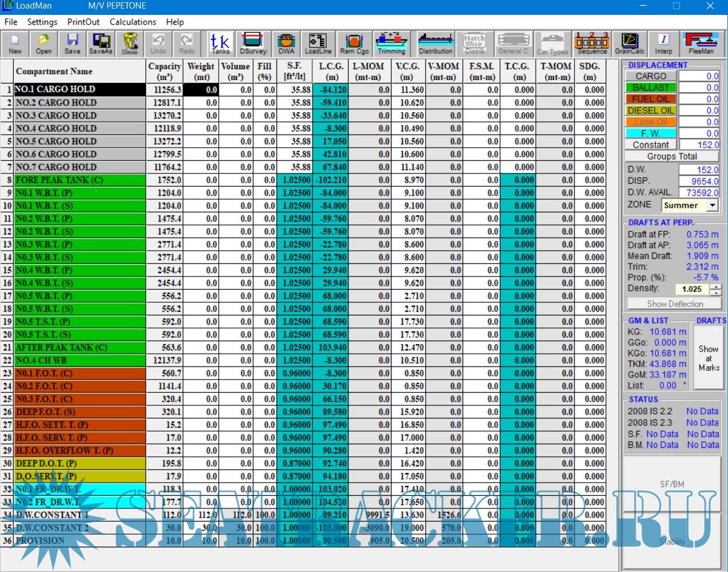Click the Sequence toolbar icon
Screen dimensions: 728x572
tap(592, 44)
